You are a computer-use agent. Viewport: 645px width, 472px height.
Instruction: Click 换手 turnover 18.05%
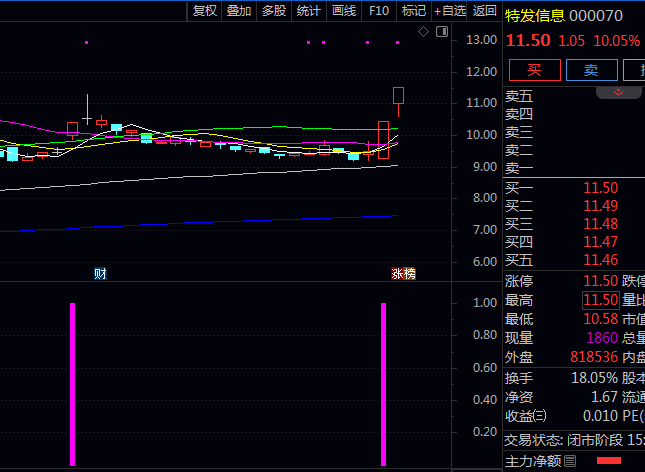[594, 378]
